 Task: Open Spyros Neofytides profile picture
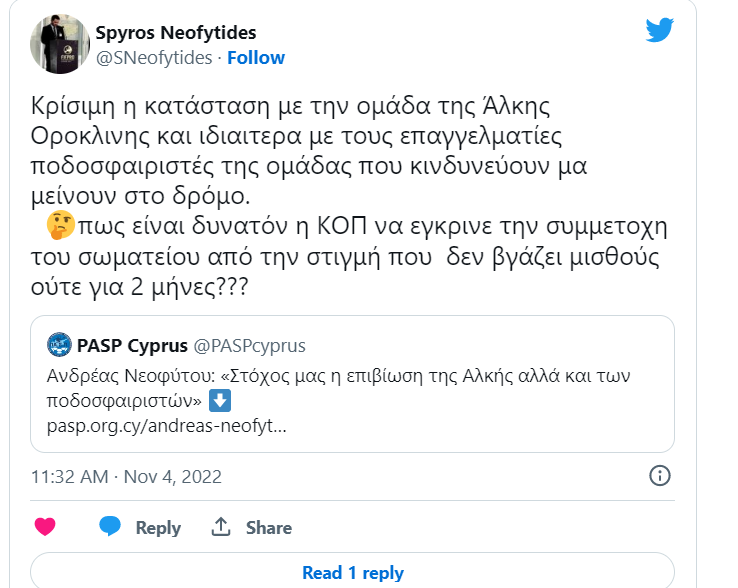(60, 44)
